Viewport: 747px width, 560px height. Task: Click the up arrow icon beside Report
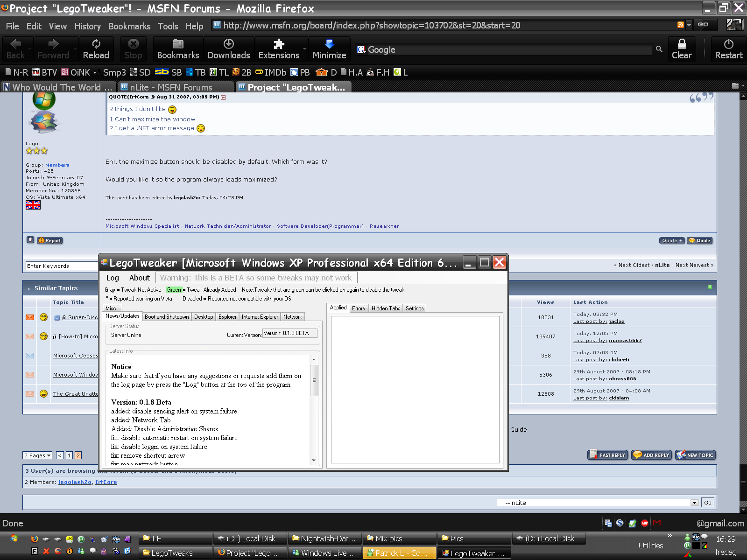(30, 240)
